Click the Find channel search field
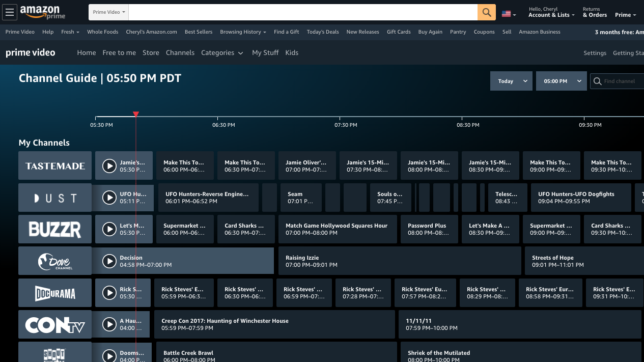 coord(621,81)
